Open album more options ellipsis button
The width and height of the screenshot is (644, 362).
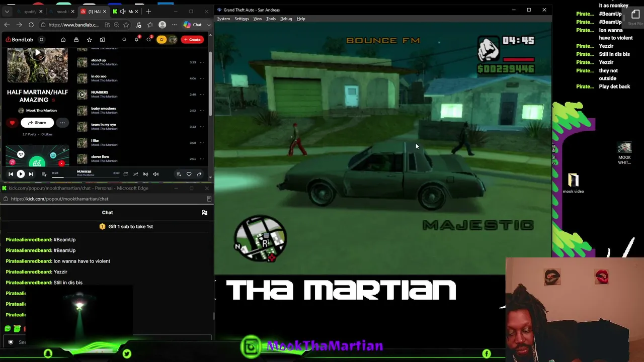pos(62,123)
